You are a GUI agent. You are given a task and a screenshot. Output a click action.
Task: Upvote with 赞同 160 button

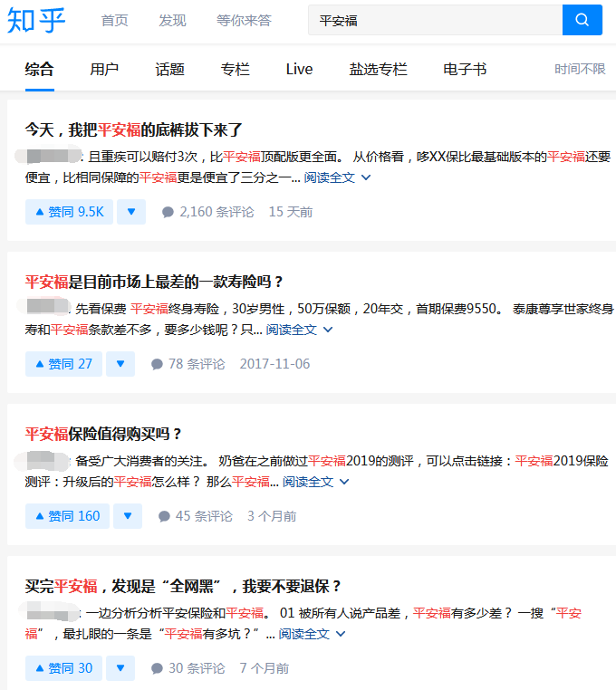pos(67,516)
